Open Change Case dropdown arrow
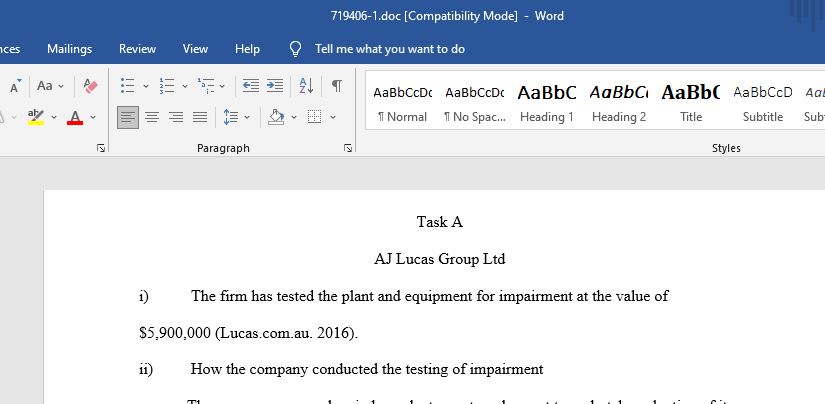The image size is (825, 404). (x=61, y=86)
